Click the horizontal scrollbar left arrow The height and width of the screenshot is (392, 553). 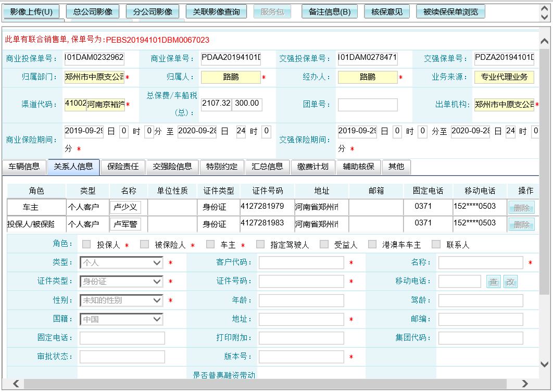[x=16, y=384]
